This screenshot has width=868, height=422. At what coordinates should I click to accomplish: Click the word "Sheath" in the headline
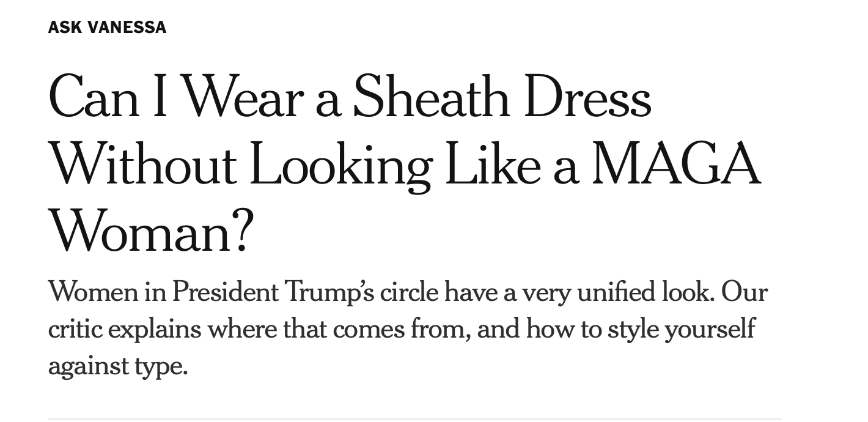(431, 97)
